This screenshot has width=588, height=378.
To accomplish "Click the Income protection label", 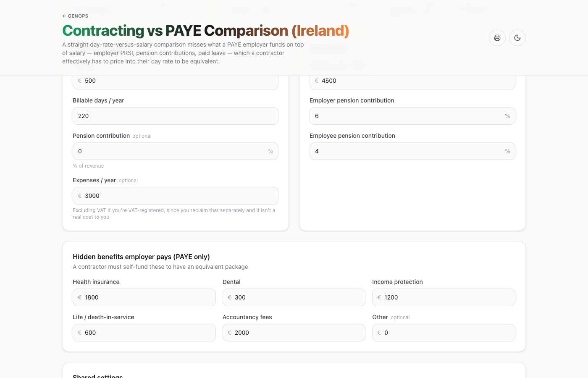I will [x=397, y=282].
